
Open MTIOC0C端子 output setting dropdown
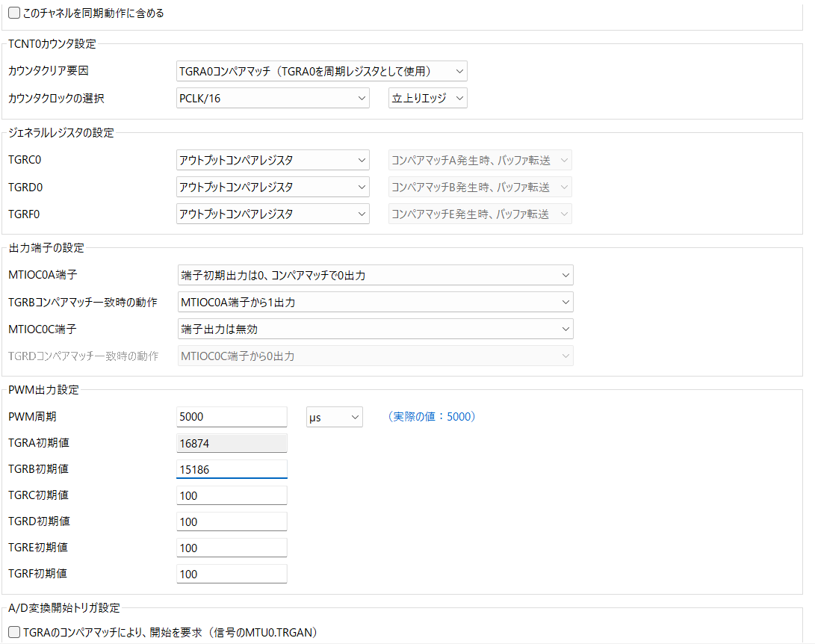pyautogui.click(x=375, y=329)
